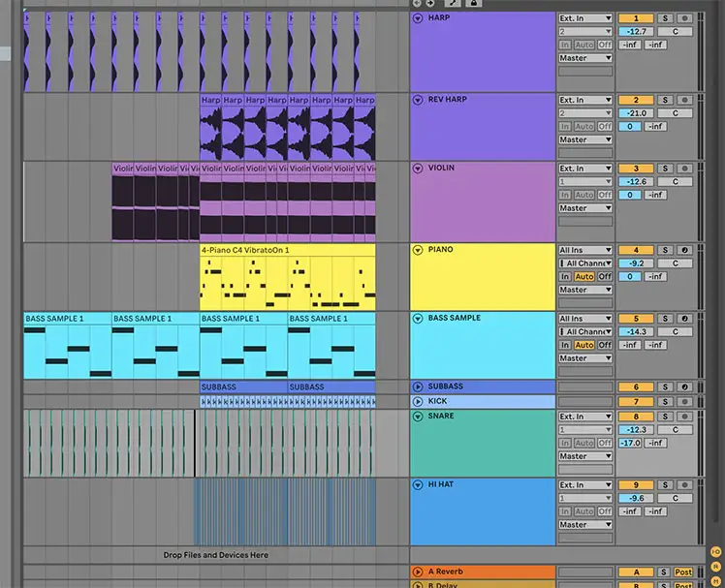Deactivate the REV HARP track activator
725x588 pixels.
tap(636, 100)
